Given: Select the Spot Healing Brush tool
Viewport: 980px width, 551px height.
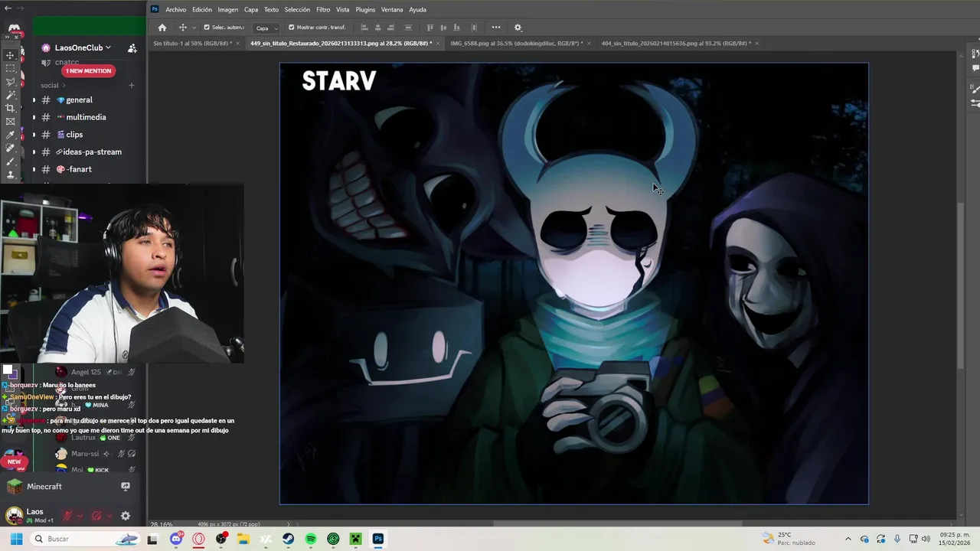Looking at the screenshot, I should 10,148.
